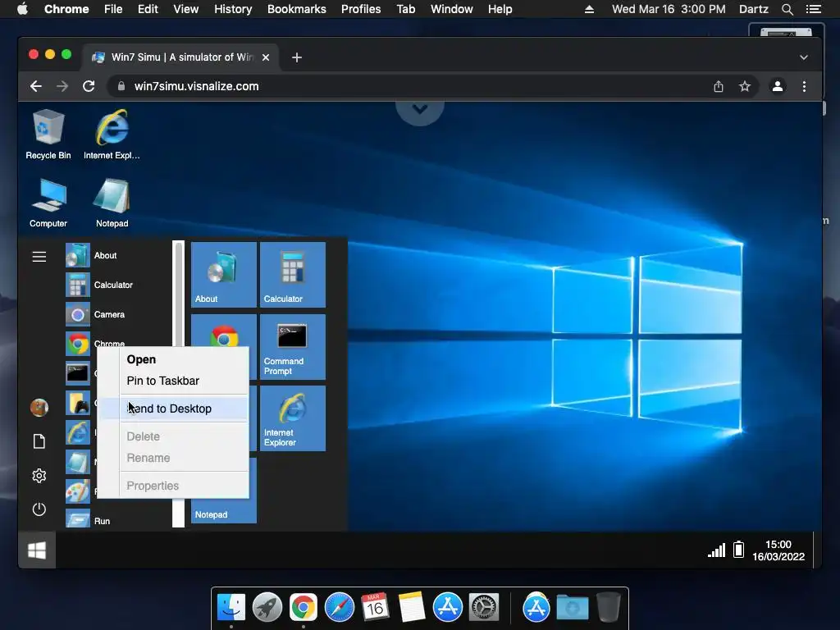Screen dimensions: 840x630
Task: Open Finder from the Dock
Action: pos(231,608)
